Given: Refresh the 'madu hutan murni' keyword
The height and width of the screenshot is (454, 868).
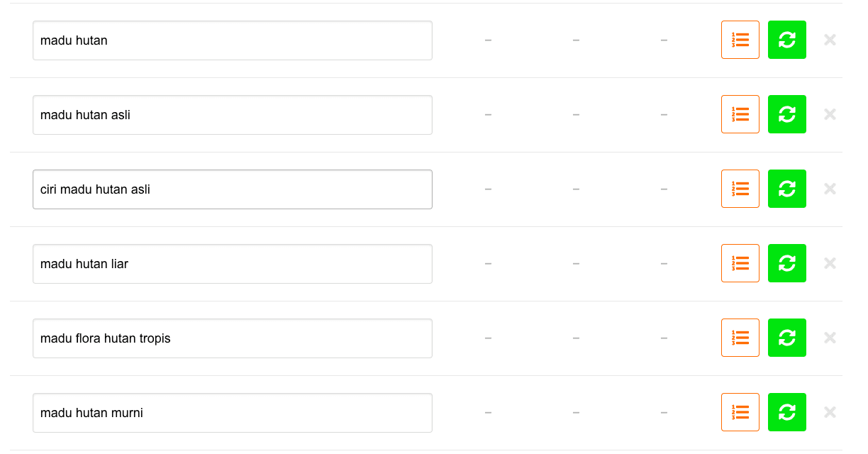Looking at the screenshot, I should point(786,412).
